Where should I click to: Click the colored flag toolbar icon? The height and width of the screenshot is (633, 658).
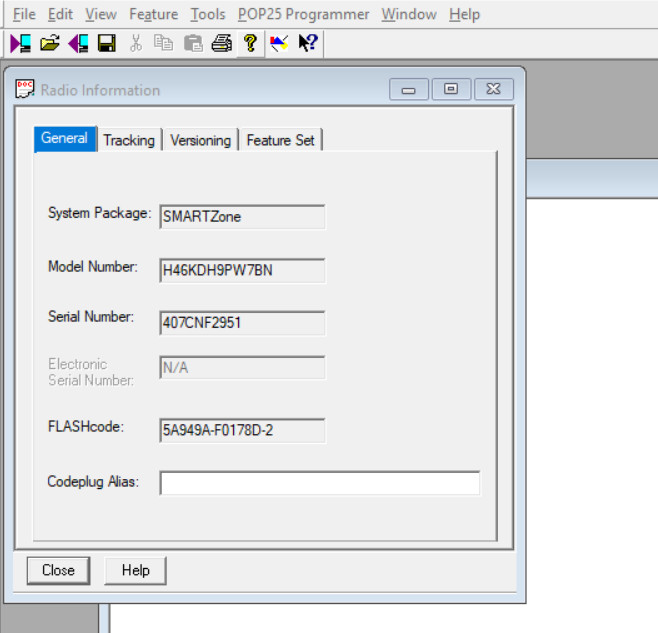pos(279,43)
